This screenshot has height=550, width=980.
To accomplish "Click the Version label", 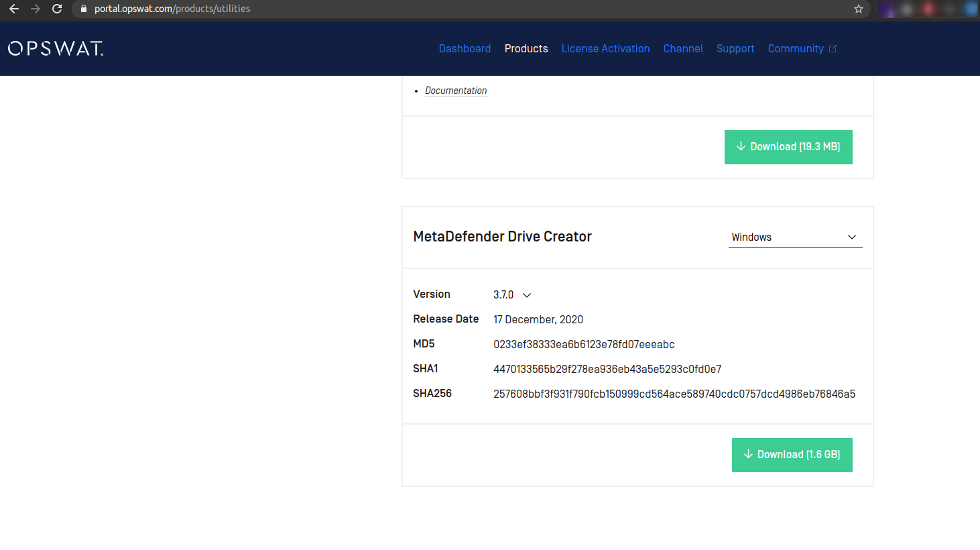I will coord(432,294).
